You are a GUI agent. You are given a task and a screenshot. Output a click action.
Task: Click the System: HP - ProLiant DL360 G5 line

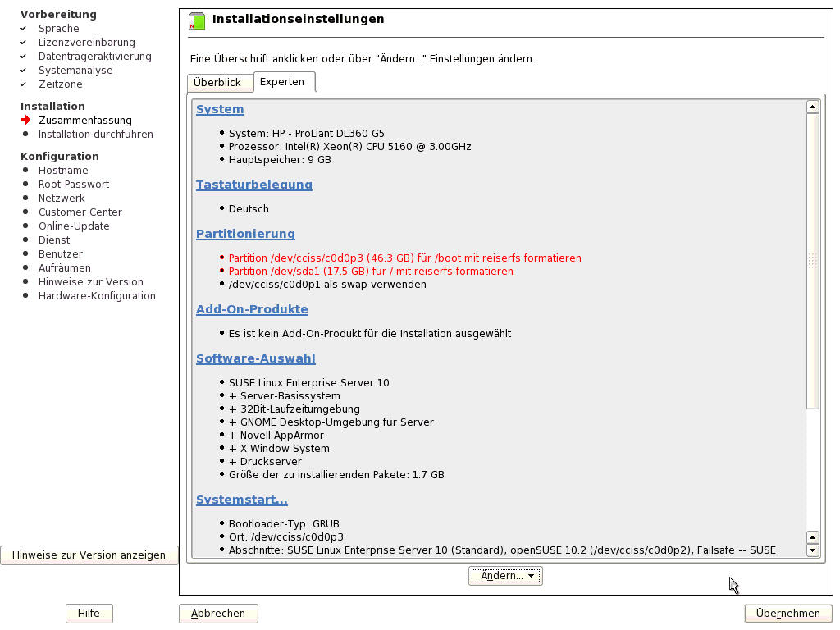(x=307, y=134)
